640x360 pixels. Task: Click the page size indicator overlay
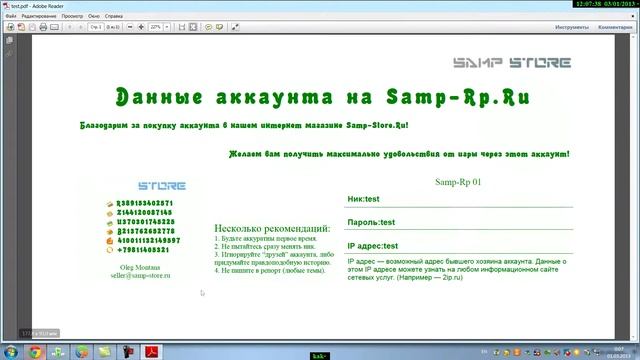40,333
